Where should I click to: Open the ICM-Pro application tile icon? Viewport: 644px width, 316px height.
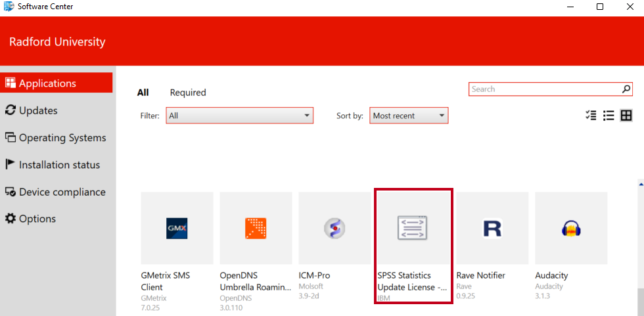334,228
